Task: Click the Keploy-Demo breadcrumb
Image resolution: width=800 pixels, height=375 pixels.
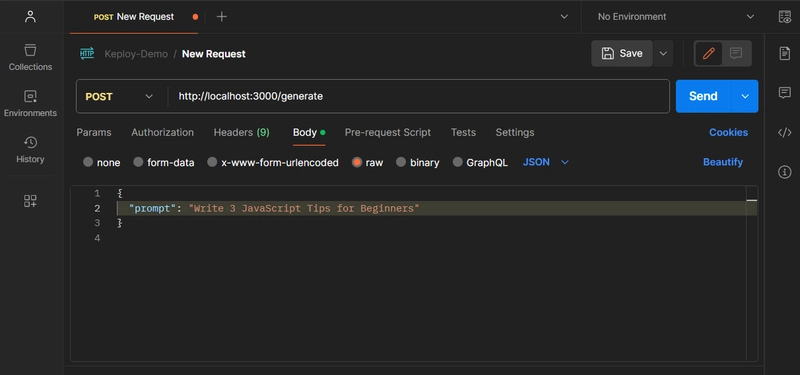Action: 136,54
